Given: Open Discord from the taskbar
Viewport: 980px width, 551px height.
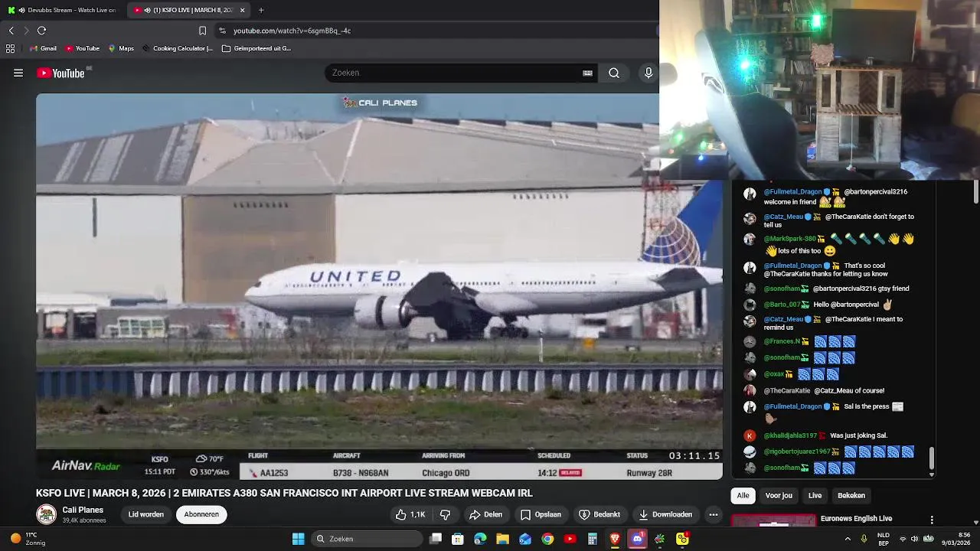Looking at the screenshot, I should (x=637, y=539).
